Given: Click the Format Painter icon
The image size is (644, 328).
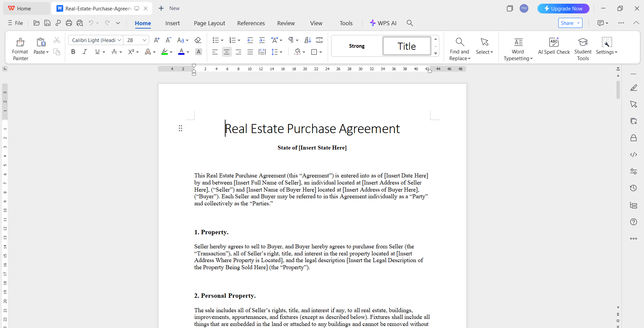Looking at the screenshot, I should coord(20,42).
